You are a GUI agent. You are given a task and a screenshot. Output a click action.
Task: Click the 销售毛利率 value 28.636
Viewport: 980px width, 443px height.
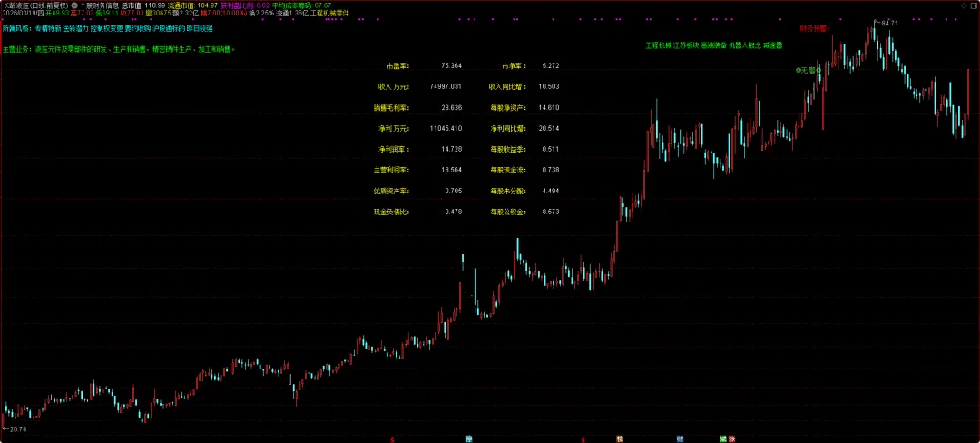click(451, 107)
